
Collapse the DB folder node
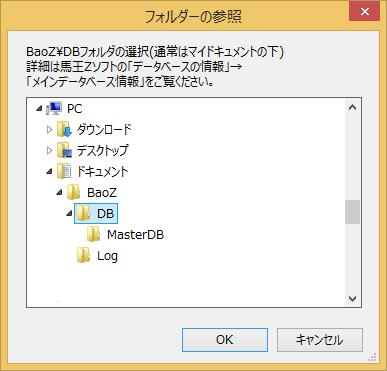point(69,214)
